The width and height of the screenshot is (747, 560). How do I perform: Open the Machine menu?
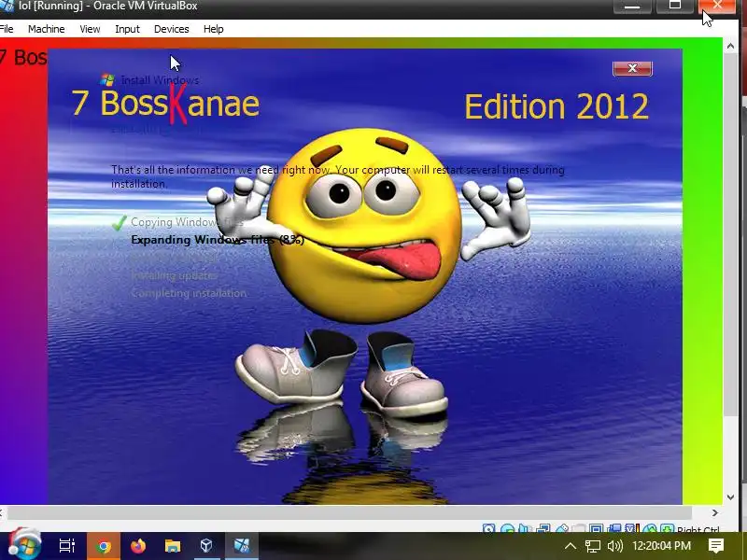[46, 29]
